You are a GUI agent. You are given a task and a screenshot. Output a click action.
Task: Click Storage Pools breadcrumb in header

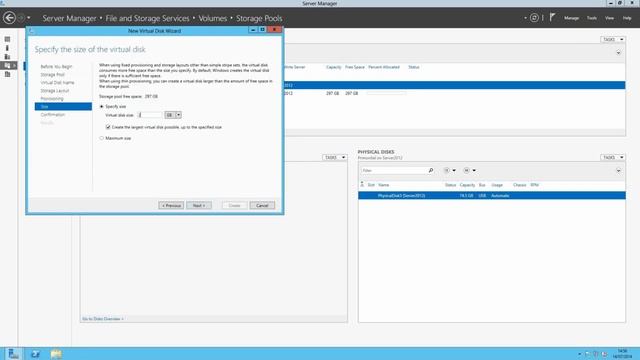point(259,18)
